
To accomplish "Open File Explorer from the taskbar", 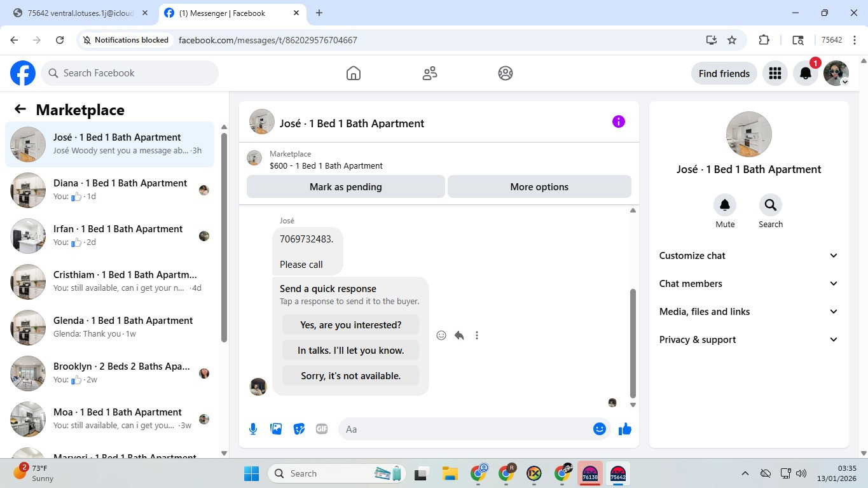I will (450, 473).
